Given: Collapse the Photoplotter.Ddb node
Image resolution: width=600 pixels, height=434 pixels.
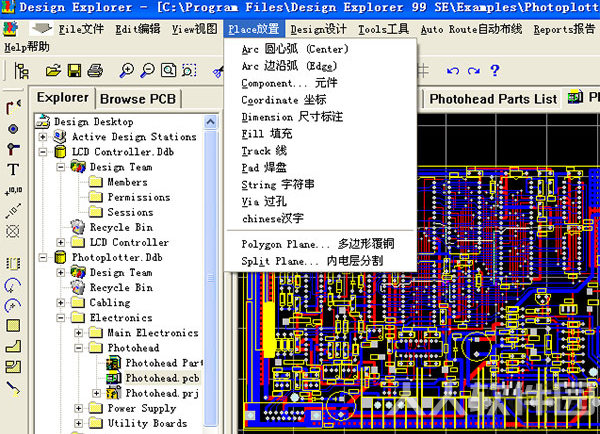Looking at the screenshot, I should (x=42, y=257).
